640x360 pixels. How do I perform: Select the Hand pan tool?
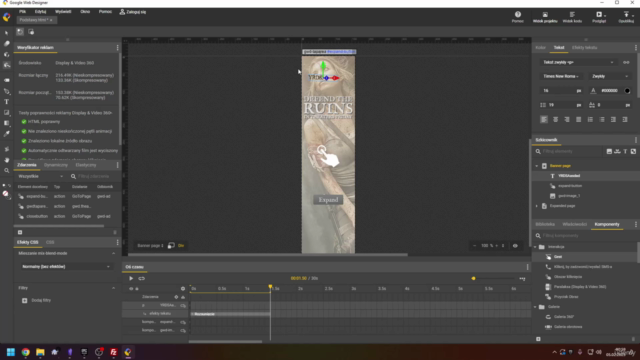7,160
